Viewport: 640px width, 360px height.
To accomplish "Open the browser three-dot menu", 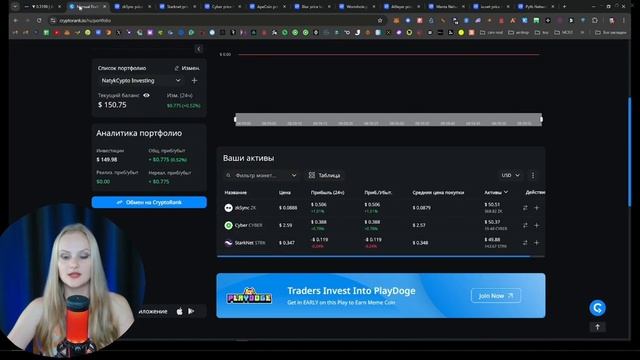I will click(x=624, y=20).
